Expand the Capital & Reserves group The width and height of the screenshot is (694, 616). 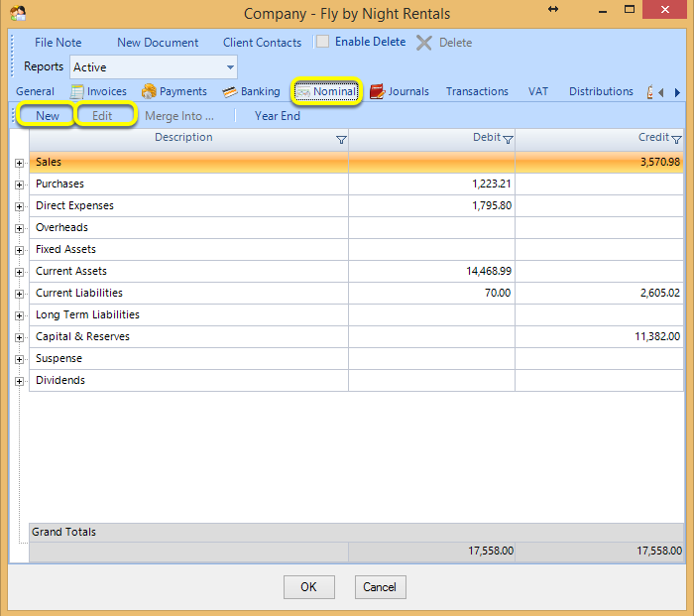(x=19, y=337)
